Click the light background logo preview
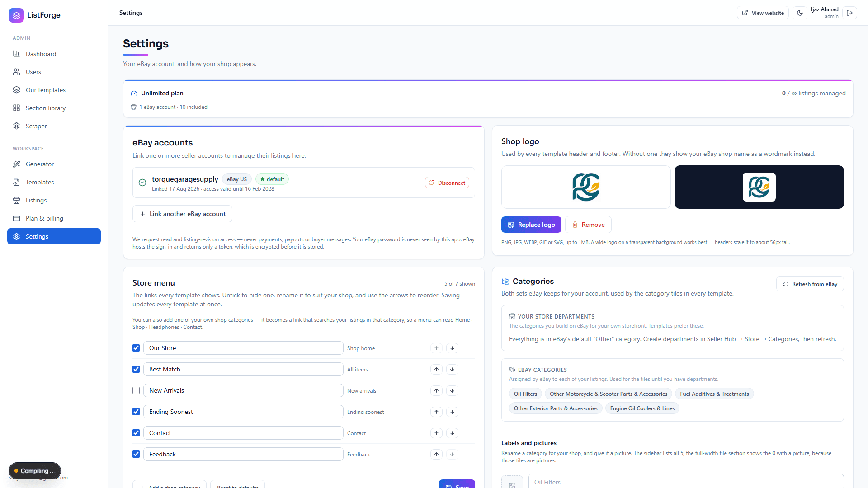This screenshot has width=868, height=488. pyautogui.click(x=586, y=187)
